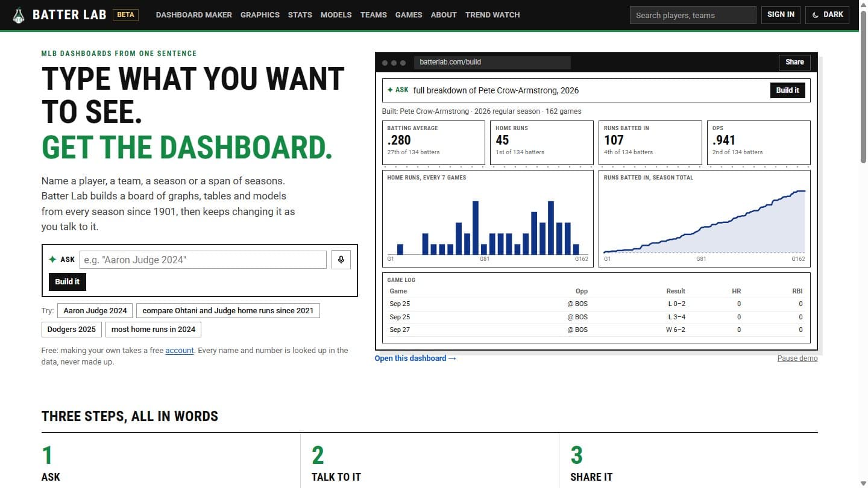Click the batterlab.com/build address bar
This screenshot has width=868, height=488.
[492, 62]
